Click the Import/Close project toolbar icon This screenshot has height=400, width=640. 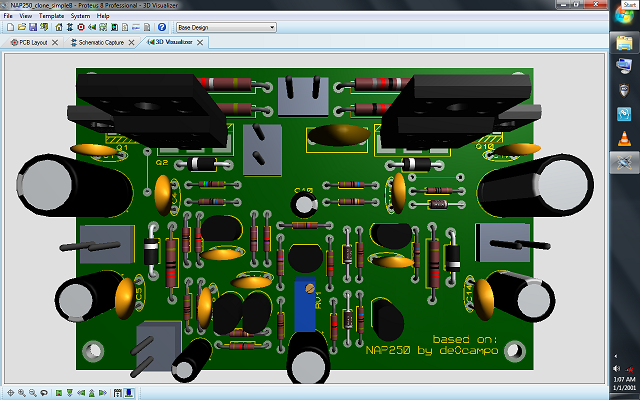[x=44, y=27]
